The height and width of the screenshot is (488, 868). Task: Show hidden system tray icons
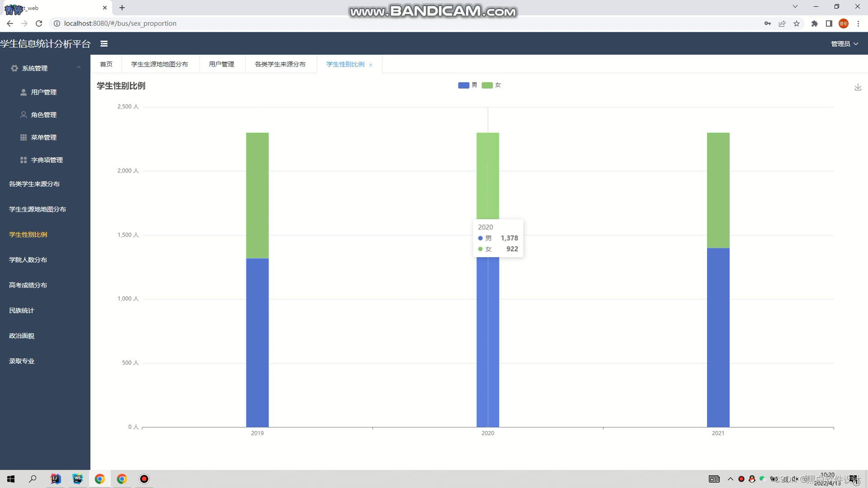point(730,479)
